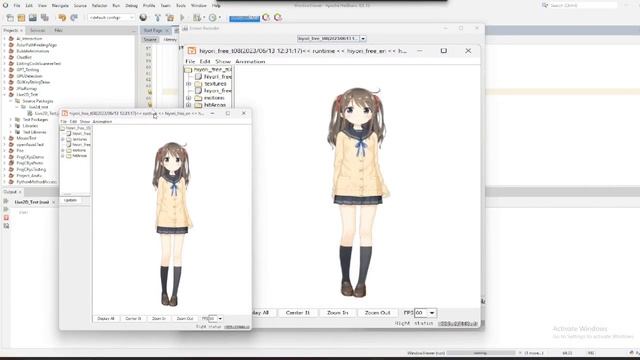
Task: Open the default config dropdown
Action: [x=111, y=18]
